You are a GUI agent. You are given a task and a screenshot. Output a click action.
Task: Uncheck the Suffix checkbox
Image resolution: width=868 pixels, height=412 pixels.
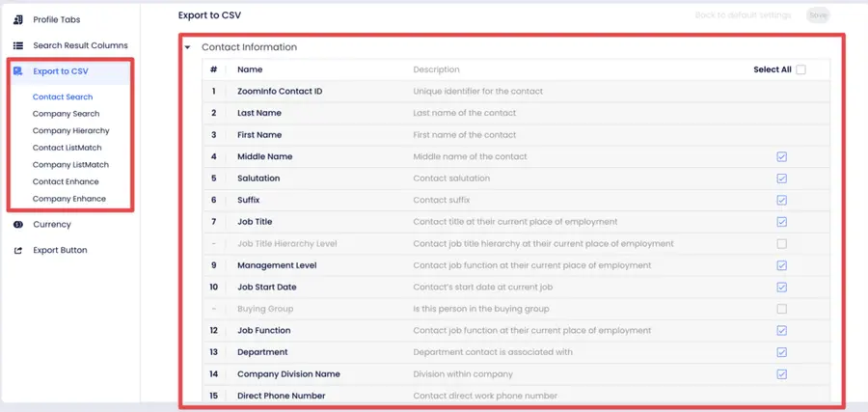click(x=781, y=200)
